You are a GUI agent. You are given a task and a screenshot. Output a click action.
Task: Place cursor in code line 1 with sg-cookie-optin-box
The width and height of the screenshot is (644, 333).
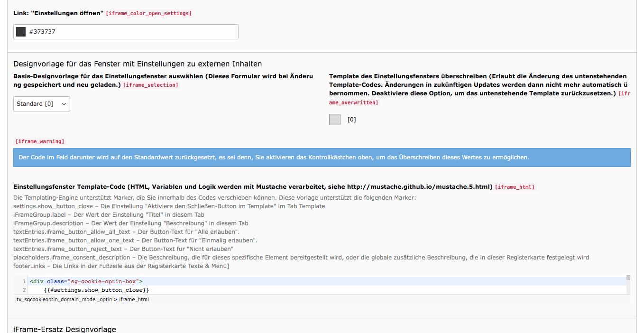click(86, 281)
